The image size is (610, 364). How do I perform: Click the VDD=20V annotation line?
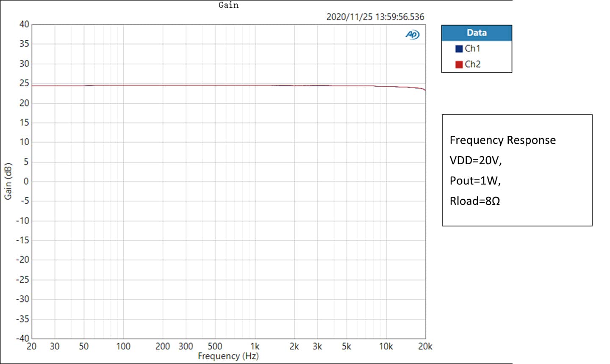476,160
